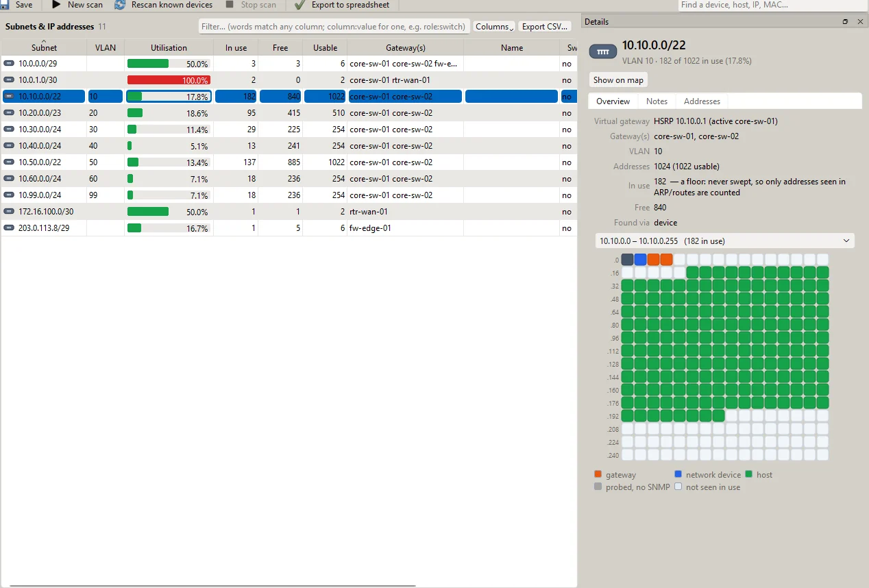Click subnet icon of row 10.40.0.0/24
This screenshot has height=588, width=869.
click(x=9, y=146)
